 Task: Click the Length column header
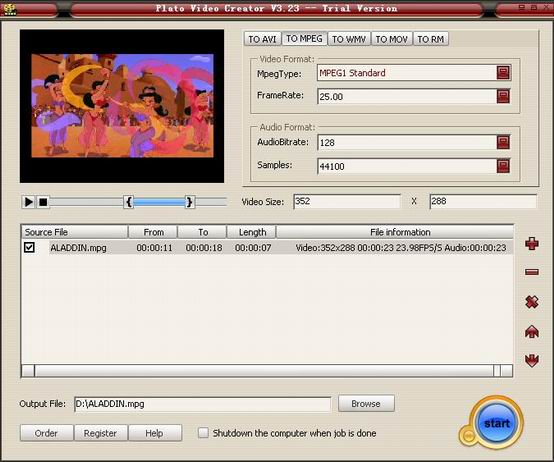tap(252, 232)
